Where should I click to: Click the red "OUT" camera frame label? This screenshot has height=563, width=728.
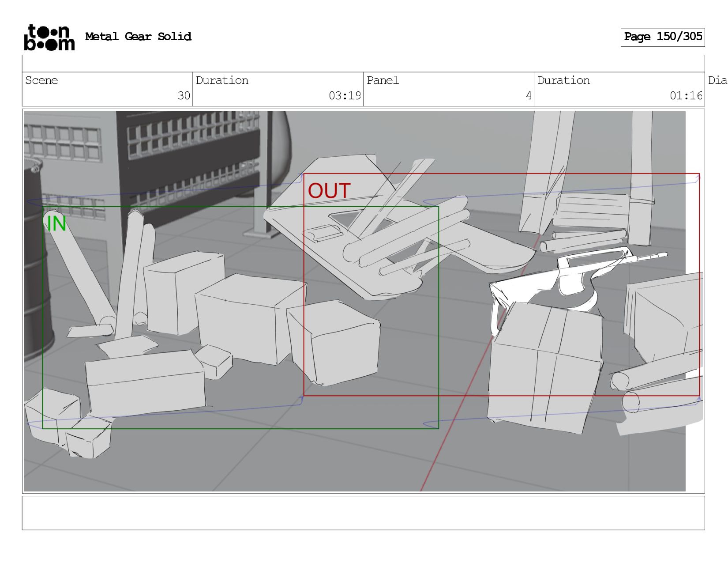click(x=329, y=191)
